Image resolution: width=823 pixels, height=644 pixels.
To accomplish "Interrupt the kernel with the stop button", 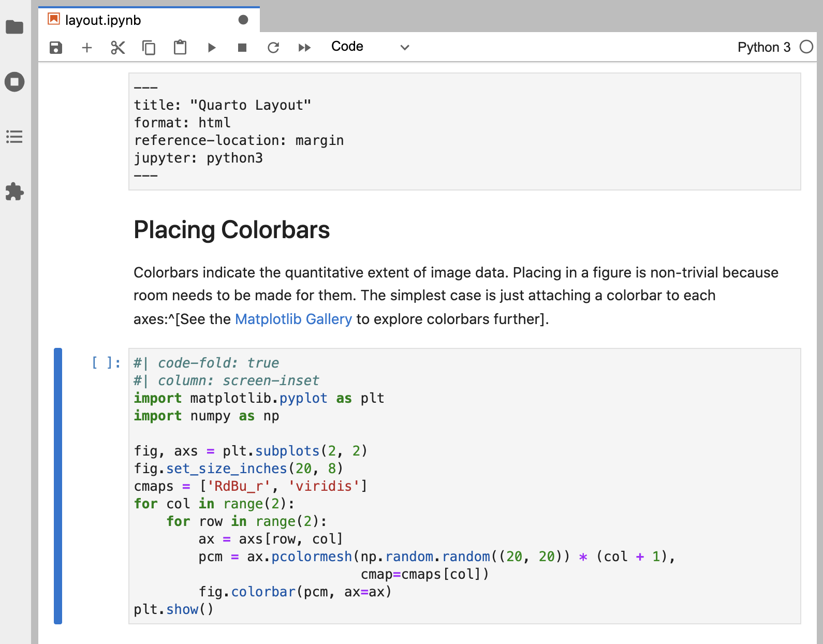I will (x=242, y=48).
